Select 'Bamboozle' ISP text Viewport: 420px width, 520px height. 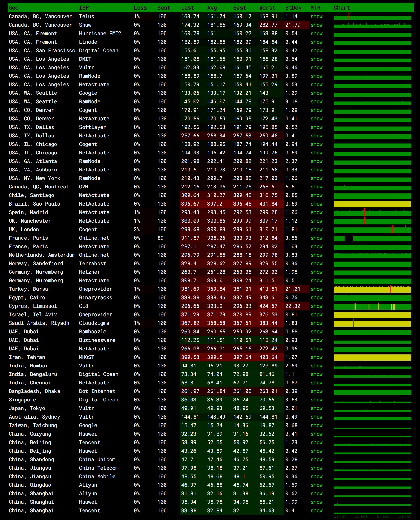92,332
